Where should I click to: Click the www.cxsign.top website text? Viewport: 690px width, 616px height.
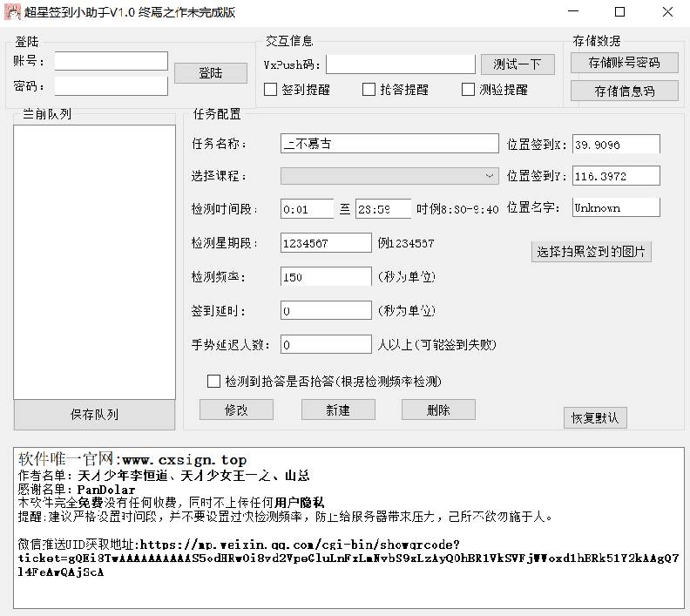click(x=185, y=460)
